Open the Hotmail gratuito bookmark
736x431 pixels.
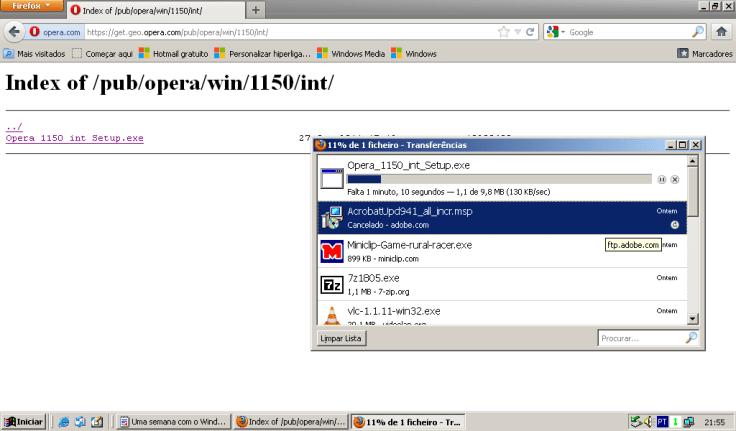[x=175, y=54]
